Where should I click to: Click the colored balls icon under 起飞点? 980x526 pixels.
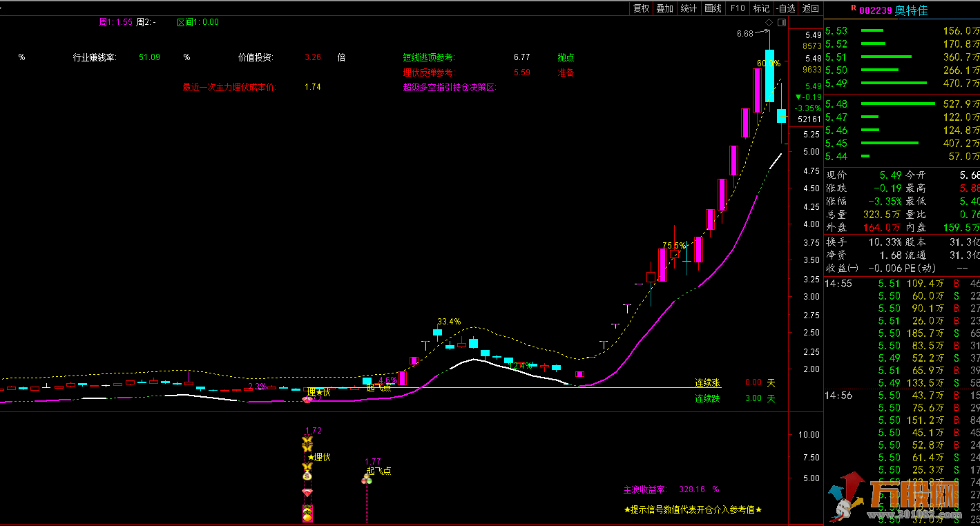pos(367,479)
